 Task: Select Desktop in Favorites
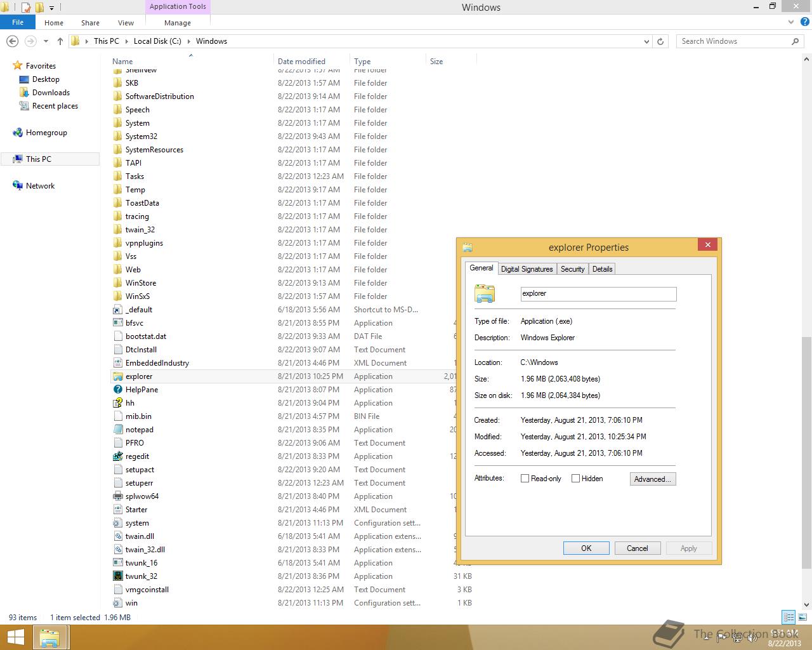pyautogui.click(x=46, y=79)
